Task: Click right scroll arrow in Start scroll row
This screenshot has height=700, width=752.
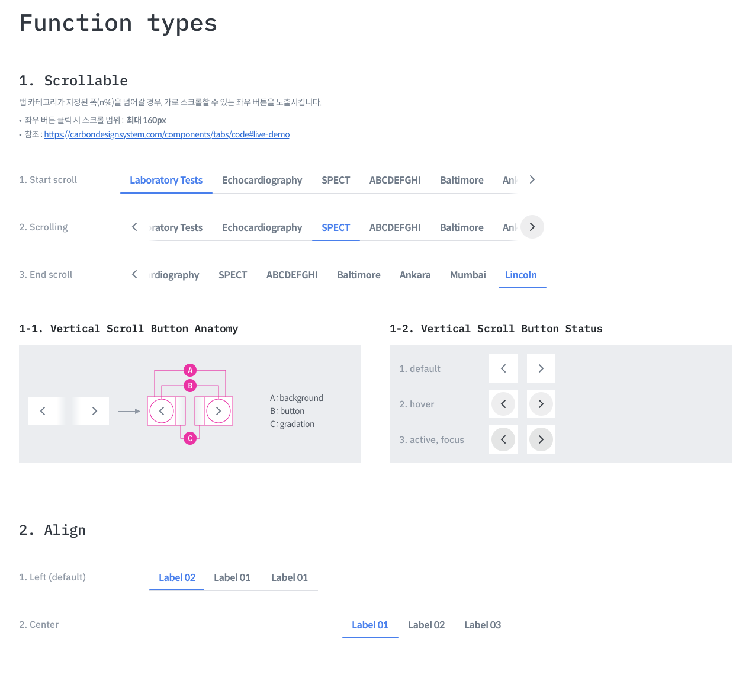Action: pyautogui.click(x=532, y=179)
